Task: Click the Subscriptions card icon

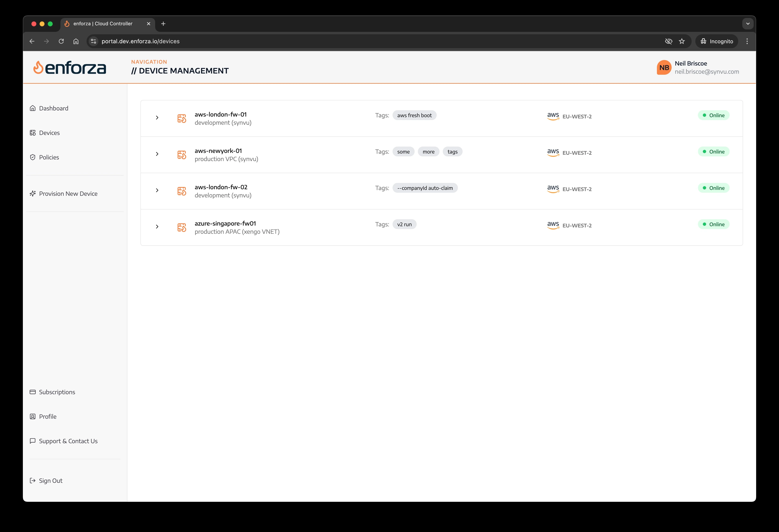Action: tap(32, 392)
